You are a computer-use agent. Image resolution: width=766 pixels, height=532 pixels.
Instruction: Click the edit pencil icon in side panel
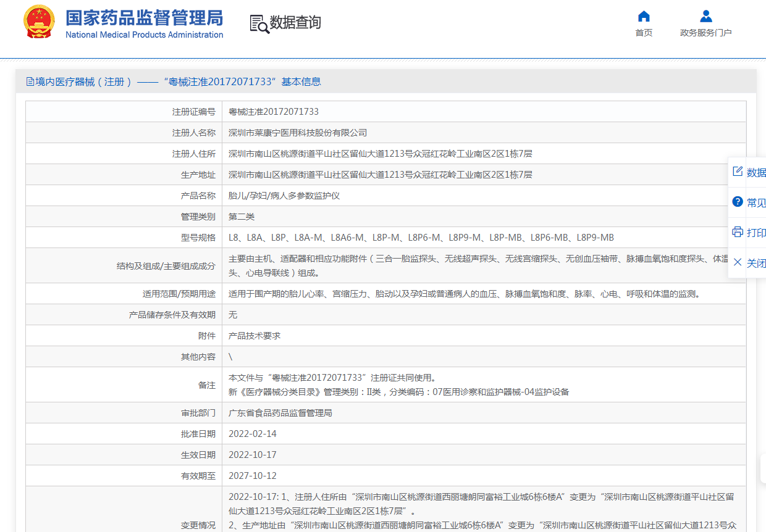pos(738,172)
